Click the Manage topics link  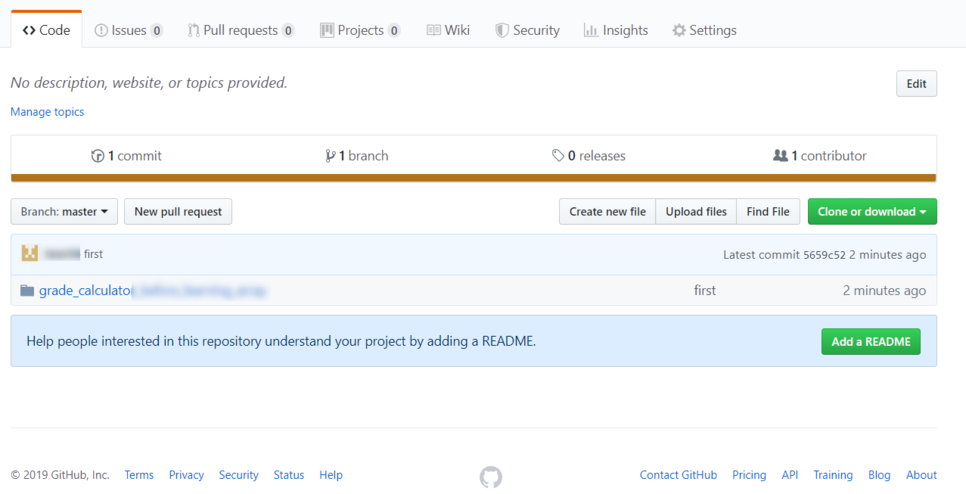tap(47, 111)
